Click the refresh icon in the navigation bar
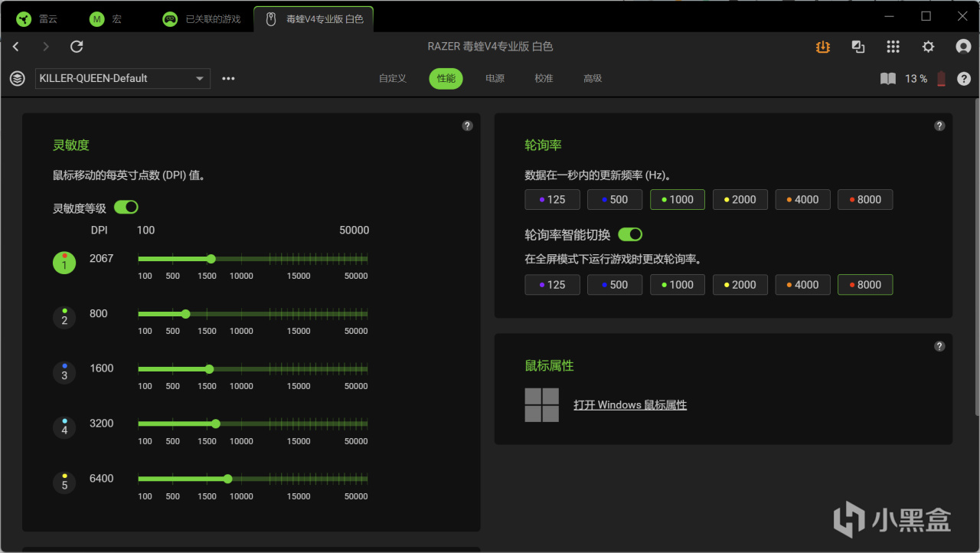 coord(77,47)
